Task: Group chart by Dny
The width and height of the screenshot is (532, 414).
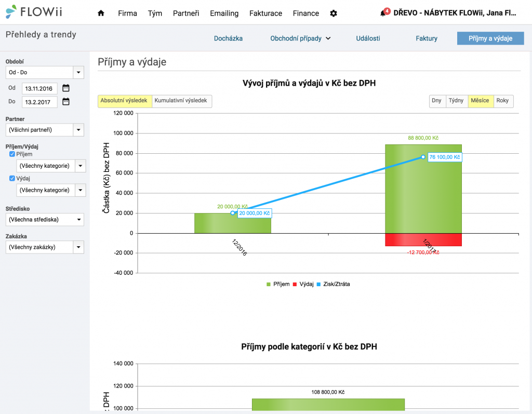Action: tap(437, 101)
